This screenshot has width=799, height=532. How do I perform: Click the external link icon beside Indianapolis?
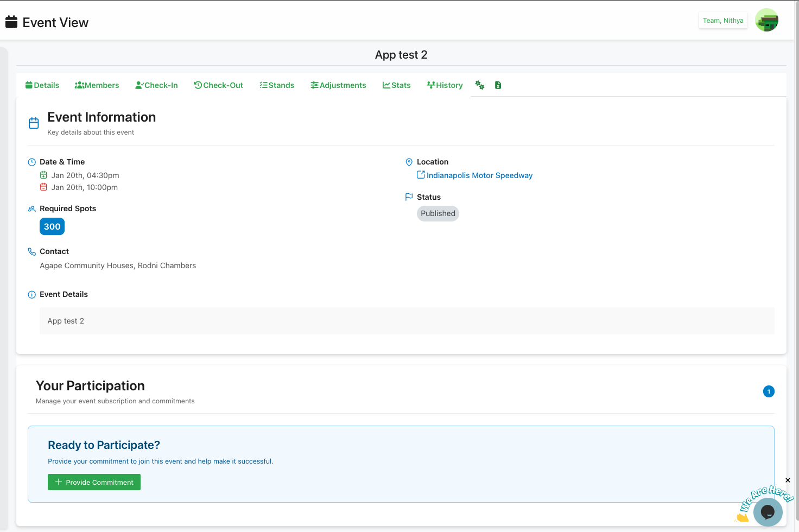click(x=421, y=175)
